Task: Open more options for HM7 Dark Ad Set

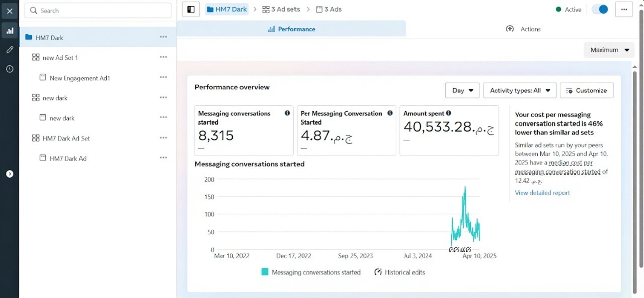Action: pyautogui.click(x=163, y=138)
